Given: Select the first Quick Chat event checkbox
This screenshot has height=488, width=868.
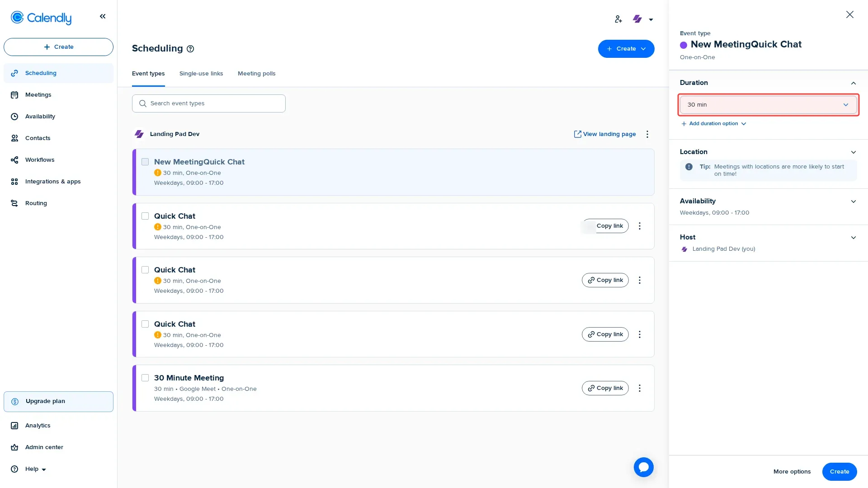Looking at the screenshot, I should click(145, 216).
